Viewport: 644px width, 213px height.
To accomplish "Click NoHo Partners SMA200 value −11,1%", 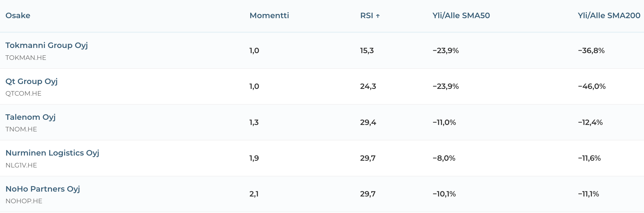I will [588, 194].
